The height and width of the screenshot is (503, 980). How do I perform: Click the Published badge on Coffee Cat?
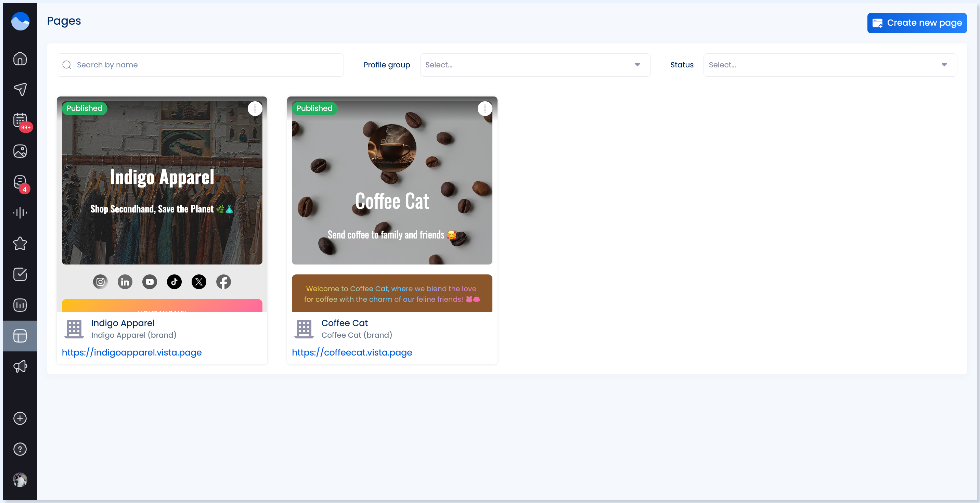point(314,108)
